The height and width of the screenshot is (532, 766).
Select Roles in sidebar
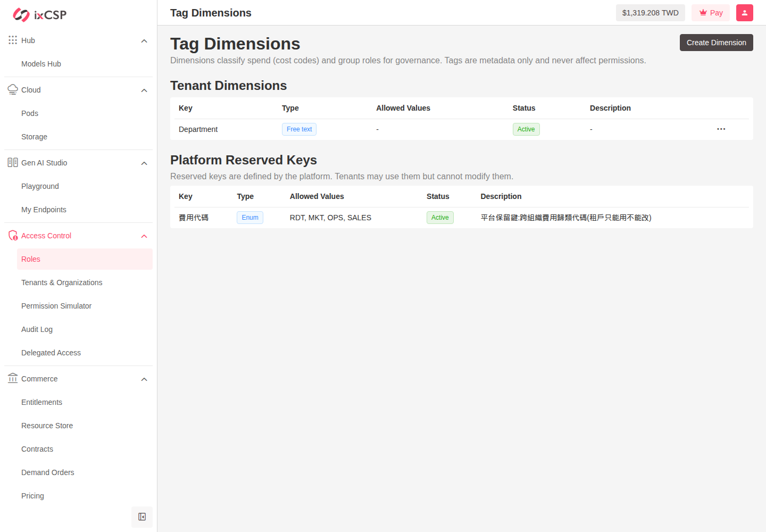click(x=85, y=259)
